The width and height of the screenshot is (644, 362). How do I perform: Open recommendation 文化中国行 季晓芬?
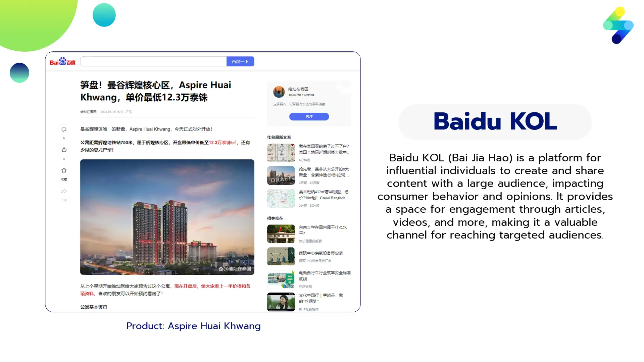point(321,298)
